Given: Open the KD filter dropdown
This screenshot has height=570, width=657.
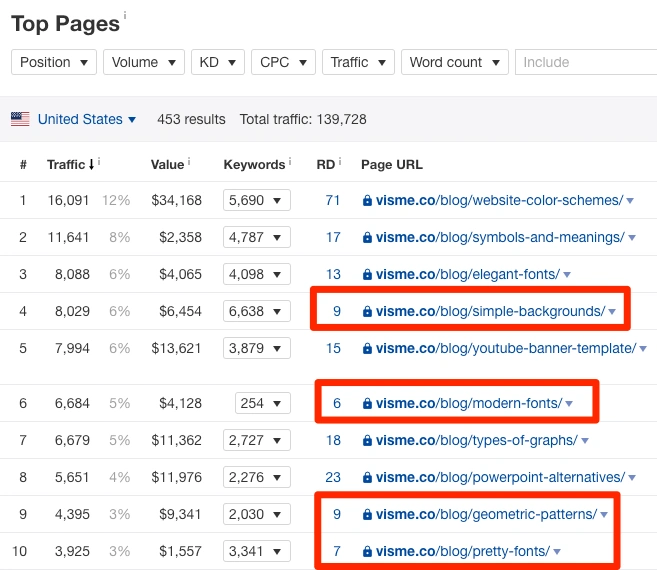Looking at the screenshot, I should point(217,62).
